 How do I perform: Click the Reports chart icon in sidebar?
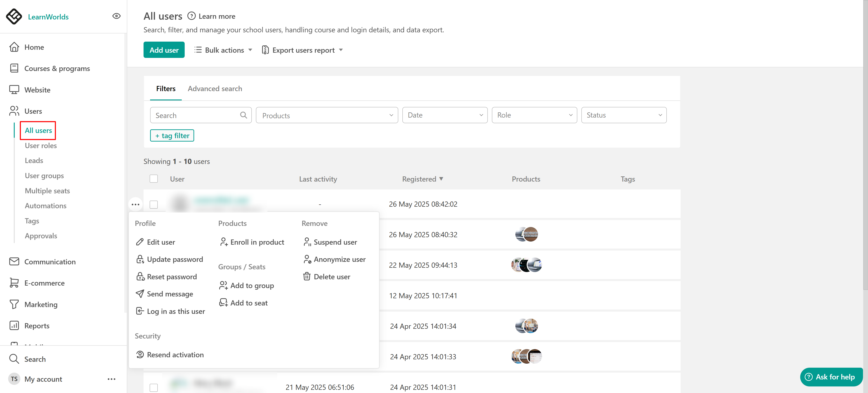pyautogui.click(x=14, y=326)
